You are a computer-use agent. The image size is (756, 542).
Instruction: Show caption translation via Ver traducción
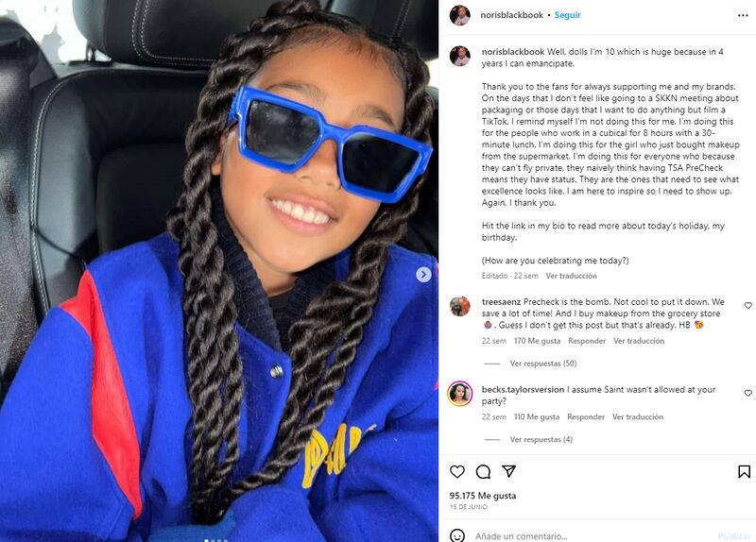tap(572, 276)
